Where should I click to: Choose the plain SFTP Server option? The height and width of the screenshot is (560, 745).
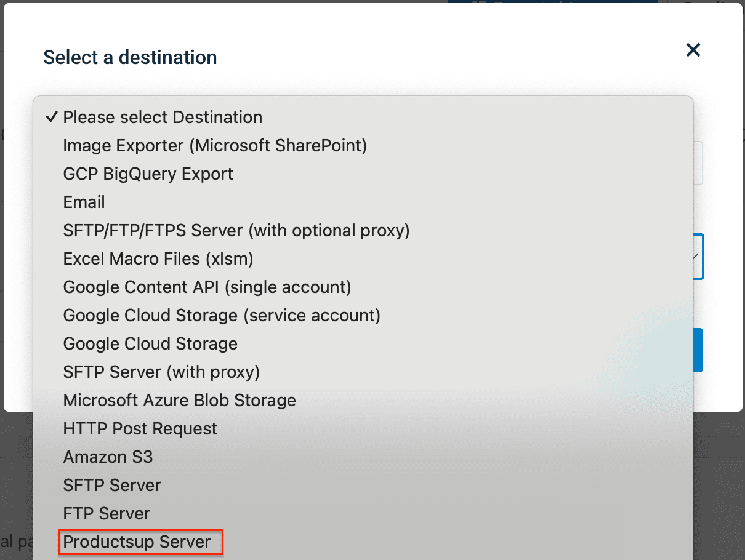point(112,486)
